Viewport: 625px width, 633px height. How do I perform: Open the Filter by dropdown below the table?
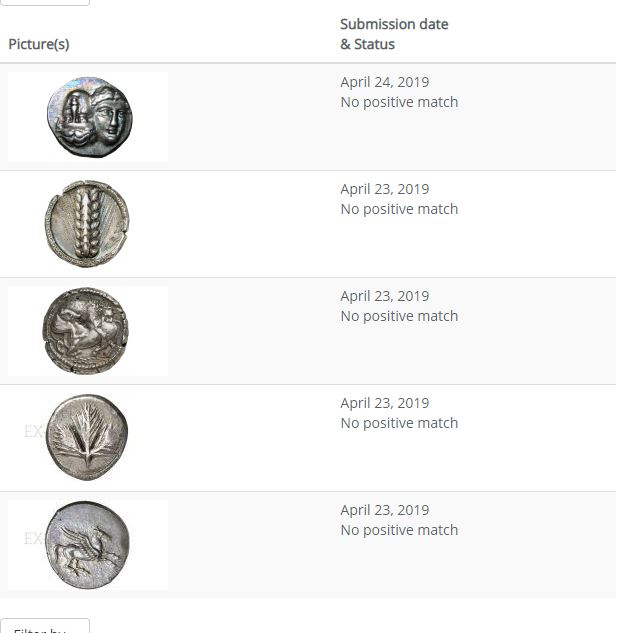coord(44,626)
